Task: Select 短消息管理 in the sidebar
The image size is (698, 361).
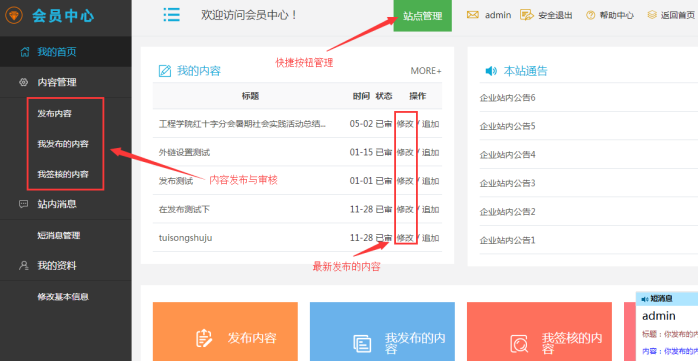Action: (59, 235)
